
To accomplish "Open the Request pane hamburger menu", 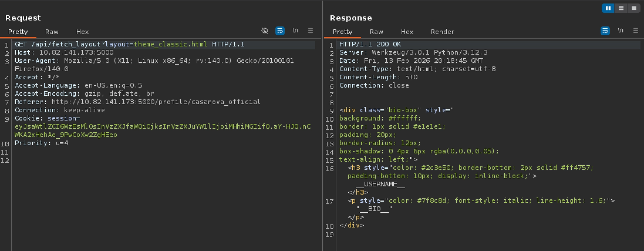I will coord(310,31).
